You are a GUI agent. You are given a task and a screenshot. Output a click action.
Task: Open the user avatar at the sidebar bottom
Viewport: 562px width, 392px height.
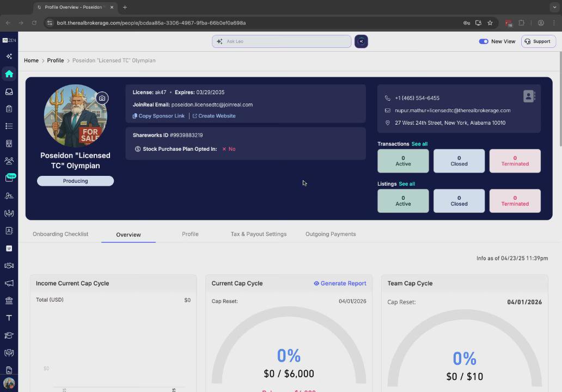[x=9, y=383]
